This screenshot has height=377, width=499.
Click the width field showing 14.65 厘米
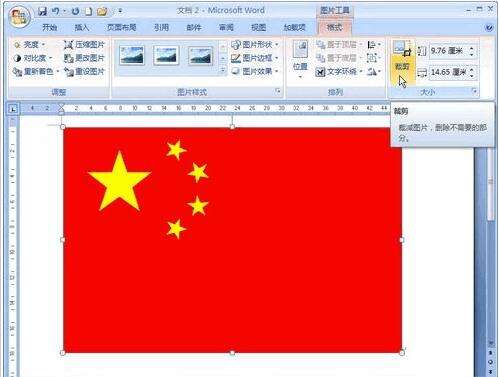click(x=448, y=72)
